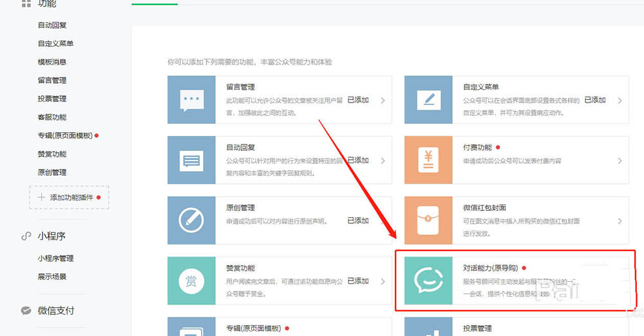The height and width of the screenshot is (336, 644).
Task: Click the 添加功能插件 button
Action: [69, 197]
